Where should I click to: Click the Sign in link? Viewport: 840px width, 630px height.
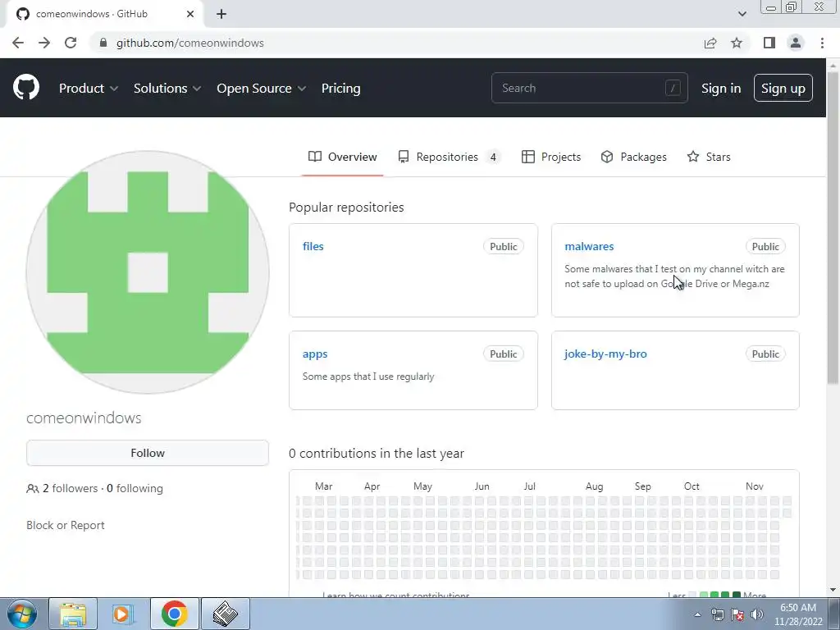pyautogui.click(x=721, y=88)
